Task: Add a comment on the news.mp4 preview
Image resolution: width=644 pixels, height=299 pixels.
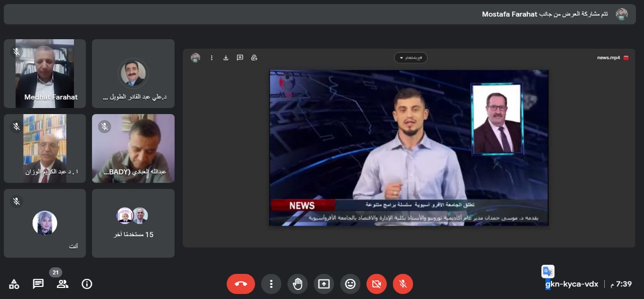Action: tap(240, 58)
